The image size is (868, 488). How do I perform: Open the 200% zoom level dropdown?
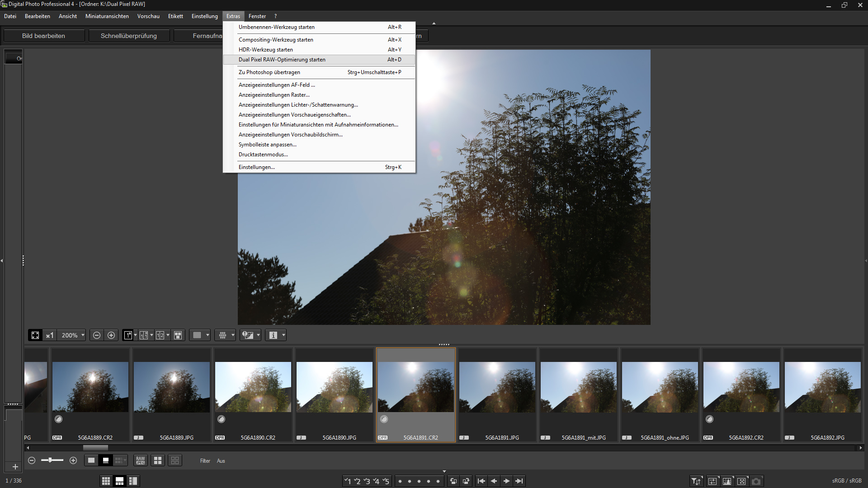[x=72, y=335]
